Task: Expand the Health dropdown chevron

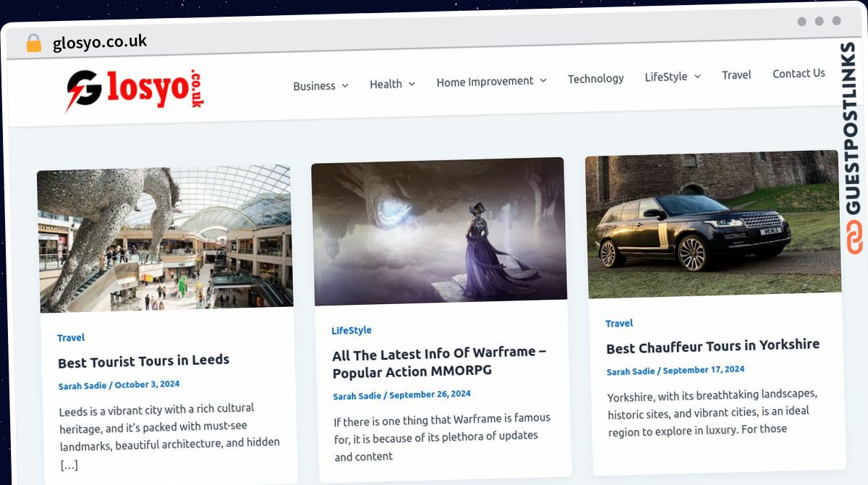Action: 412,84
